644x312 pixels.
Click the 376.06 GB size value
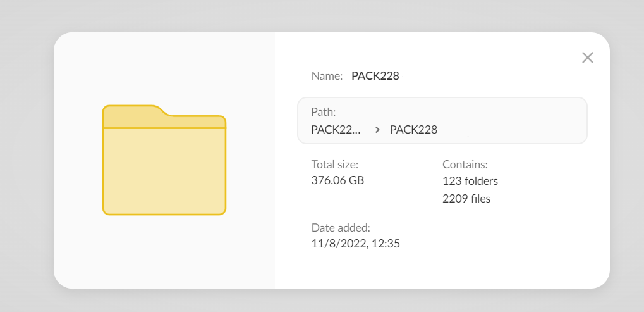[337, 180]
